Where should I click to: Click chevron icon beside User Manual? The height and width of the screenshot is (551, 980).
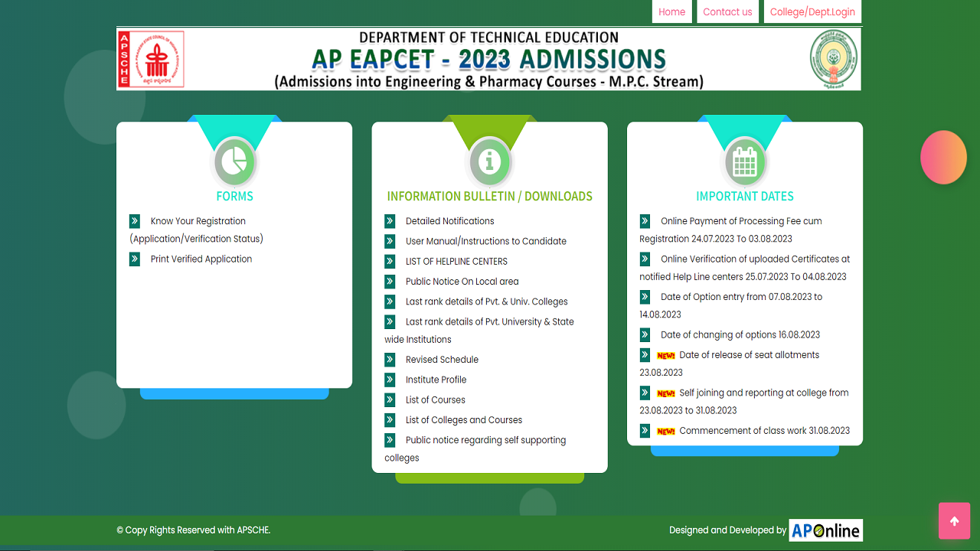(390, 241)
